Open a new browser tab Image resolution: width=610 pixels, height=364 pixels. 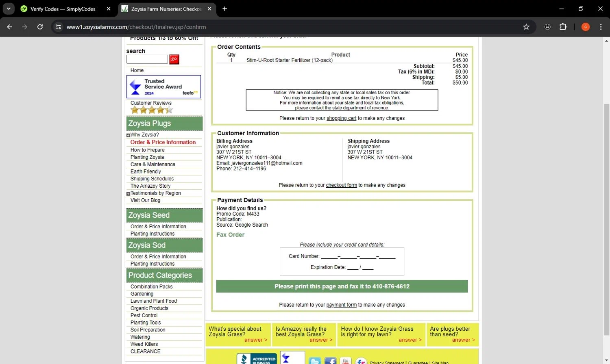[224, 9]
